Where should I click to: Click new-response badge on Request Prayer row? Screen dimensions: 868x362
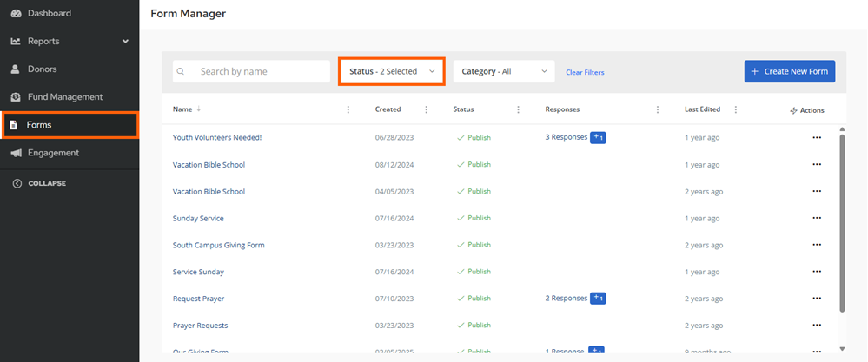[598, 299]
